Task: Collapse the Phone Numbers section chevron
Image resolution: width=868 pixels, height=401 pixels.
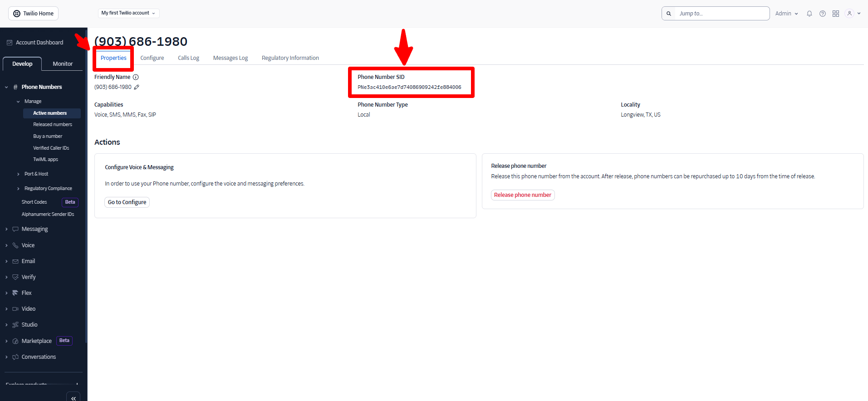Action: tap(6, 87)
